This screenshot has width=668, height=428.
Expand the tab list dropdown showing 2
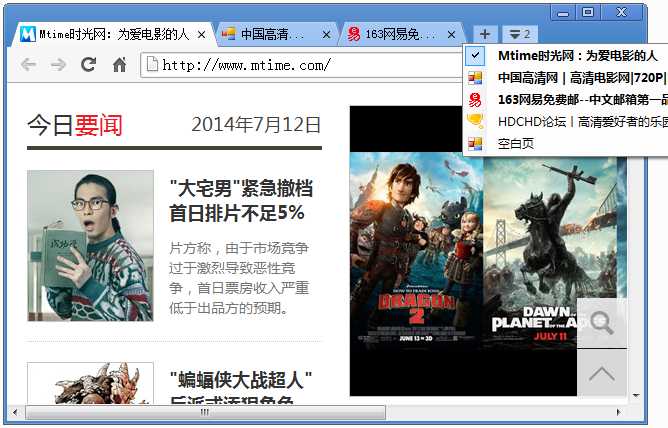[520, 34]
